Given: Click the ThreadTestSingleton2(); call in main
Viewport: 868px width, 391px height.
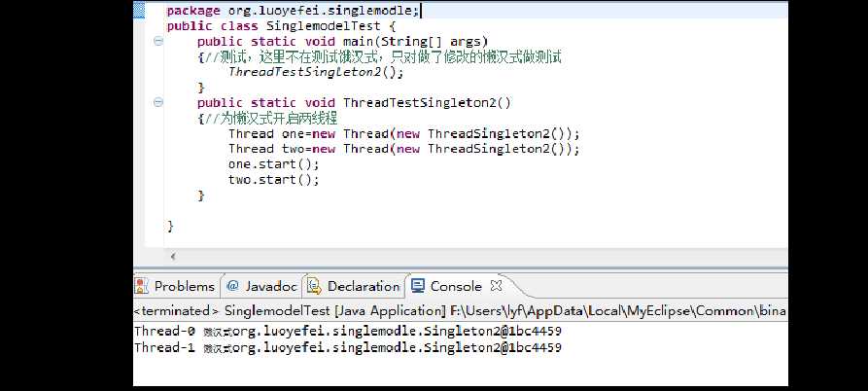Looking at the screenshot, I should pyautogui.click(x=316, y=72).
